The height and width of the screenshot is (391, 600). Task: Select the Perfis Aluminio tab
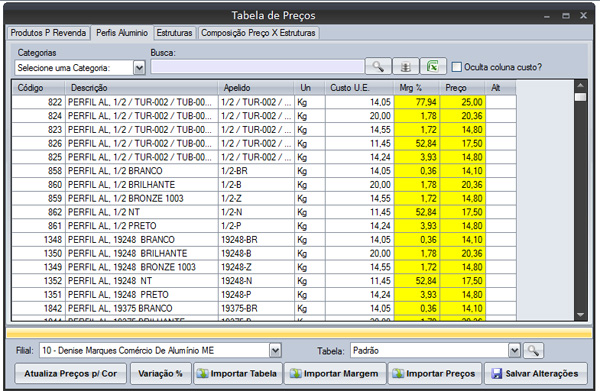122,33
